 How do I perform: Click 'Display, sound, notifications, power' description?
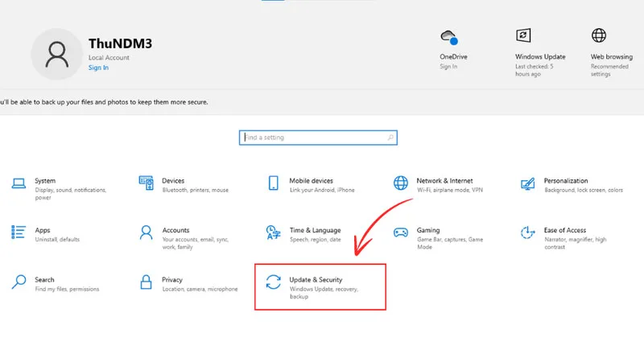pyautogui.click(x=71, y=194)
